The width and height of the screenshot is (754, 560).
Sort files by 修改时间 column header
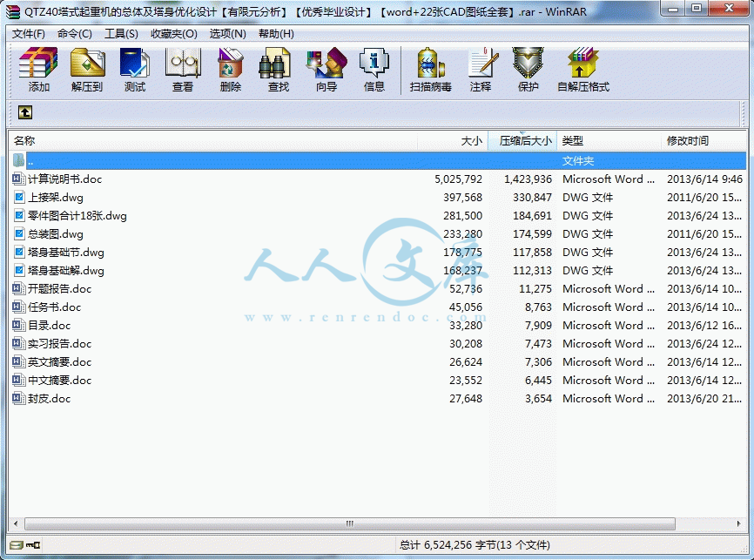[x=704, y=141]
